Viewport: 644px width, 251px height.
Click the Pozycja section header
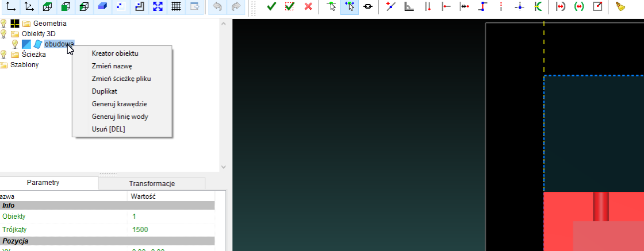pos(107,241)
